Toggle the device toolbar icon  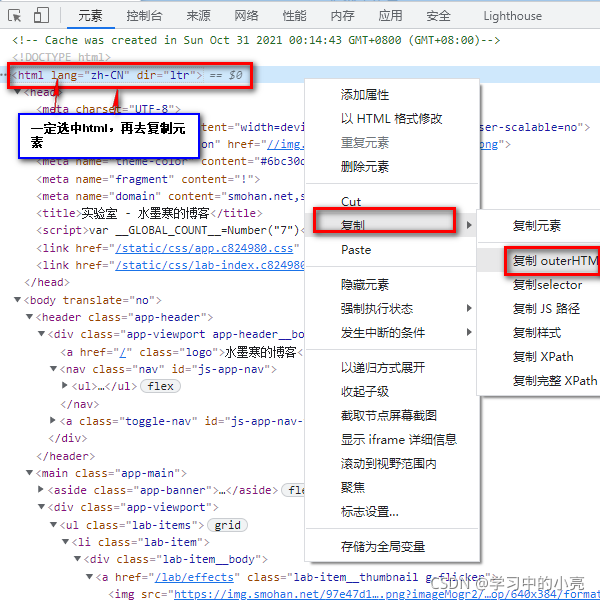point(41,16)
